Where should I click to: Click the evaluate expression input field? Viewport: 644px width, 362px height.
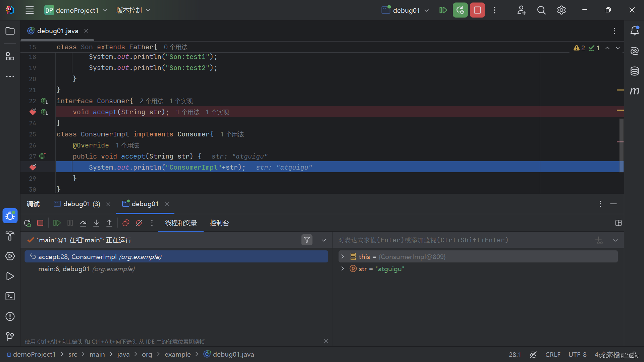click(x=465, y=240)
